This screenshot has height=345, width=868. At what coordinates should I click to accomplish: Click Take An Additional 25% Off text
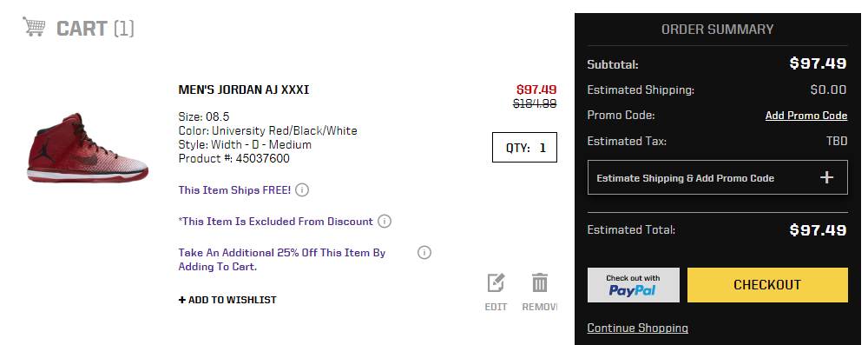click(x=282, y=260)
